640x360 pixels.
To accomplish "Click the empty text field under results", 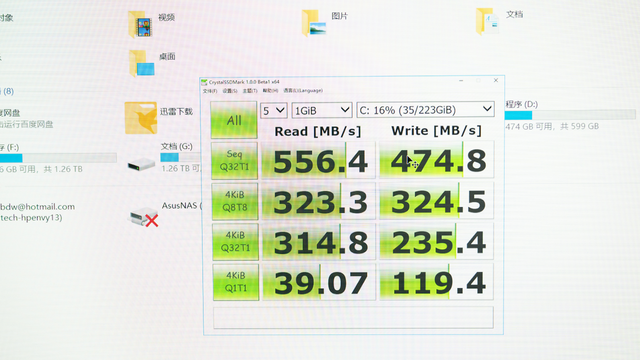I will click(x=353, y=318).
